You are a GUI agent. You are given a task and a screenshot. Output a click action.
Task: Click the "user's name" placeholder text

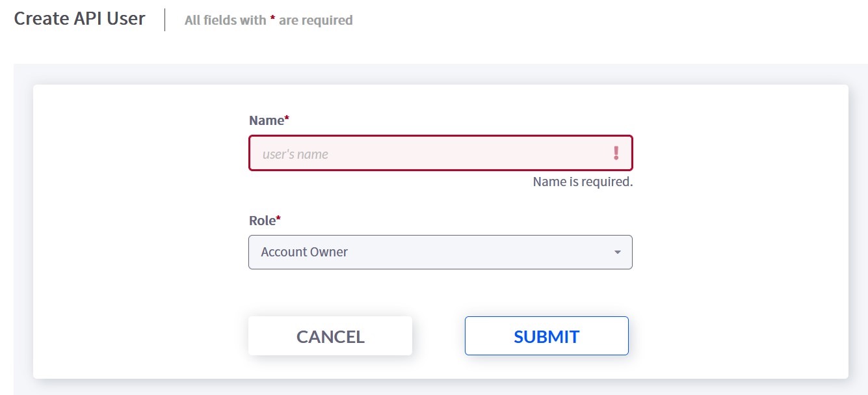(295, 155)
